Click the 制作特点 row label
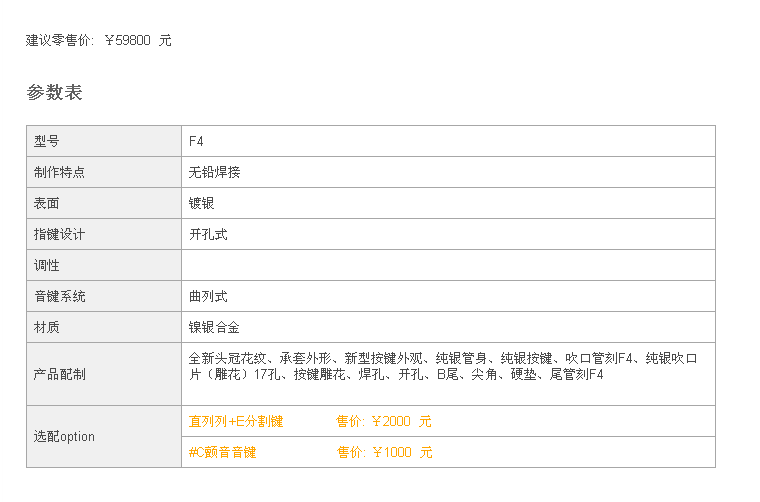 pyautogui.click(x=104, y=172)
